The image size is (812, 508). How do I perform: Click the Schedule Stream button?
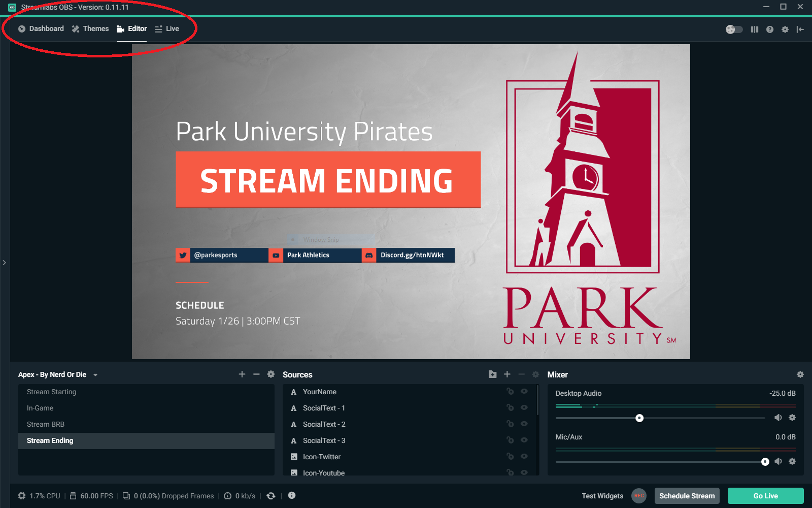pos(687,496)
